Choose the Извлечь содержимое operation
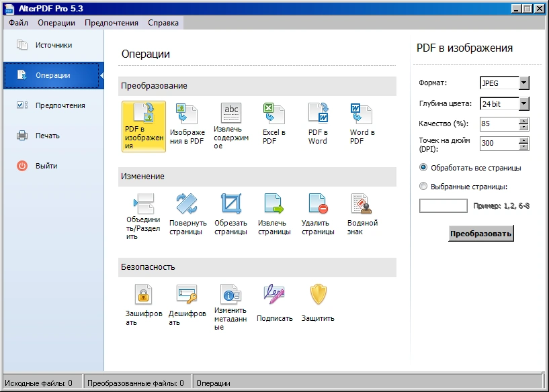Screen dimensions: 549x392 coord(230,126)
